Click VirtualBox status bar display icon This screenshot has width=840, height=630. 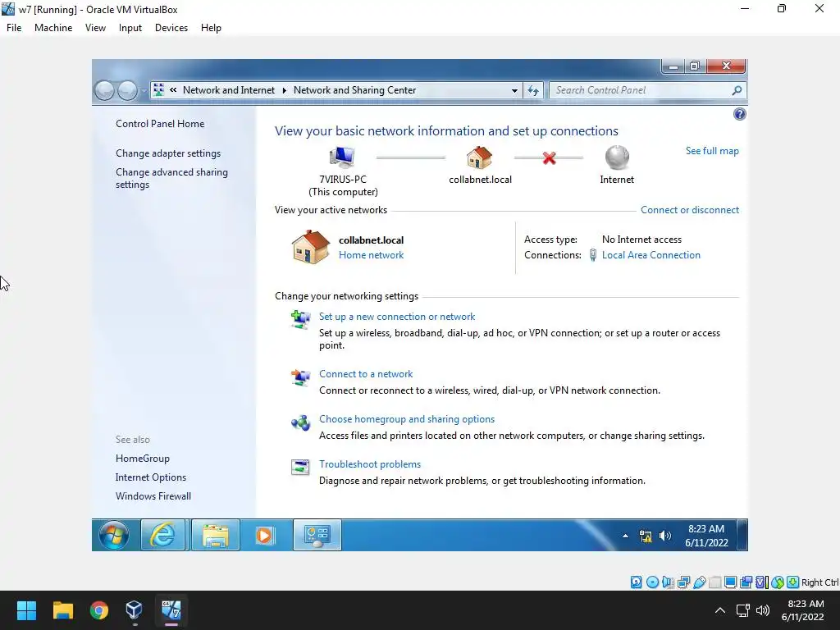[x=730, y=582]
